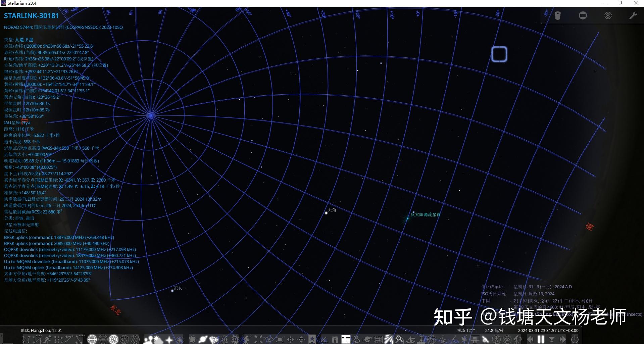Image resolution: width=644 pixels, height=344 pixels.
Task: Toggle the equatorial grid
Action: pos(92,339)
